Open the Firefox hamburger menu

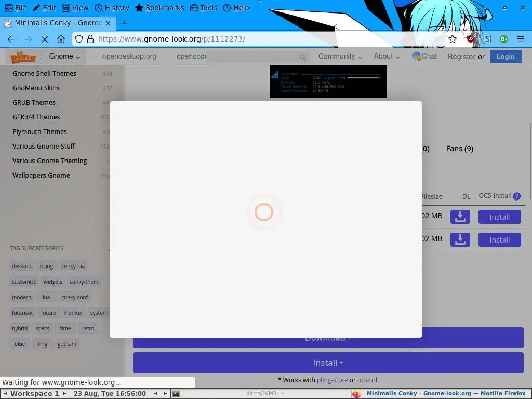click(521, 39)
